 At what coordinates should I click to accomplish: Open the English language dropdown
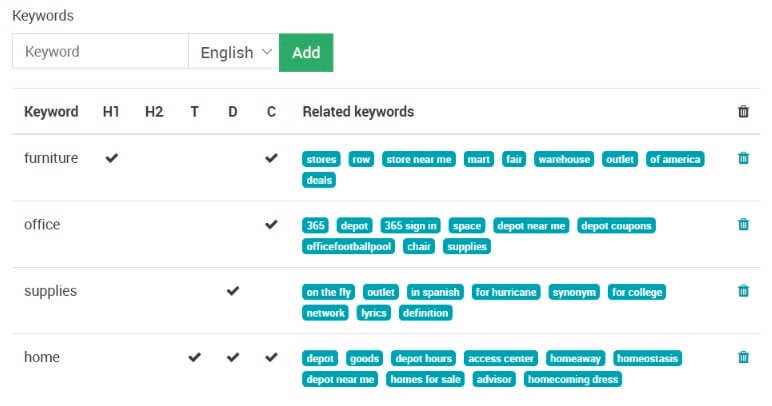[x=234, y=53]
